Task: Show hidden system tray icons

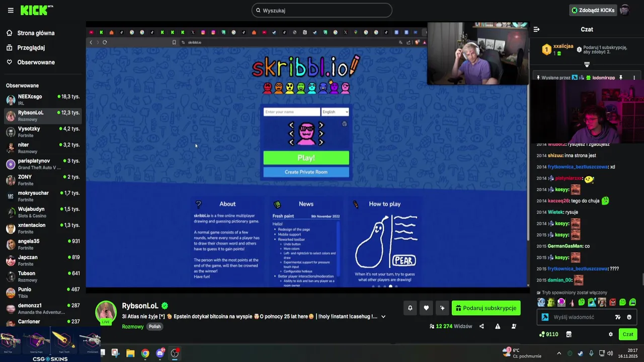Action: [x=559, y=353]
